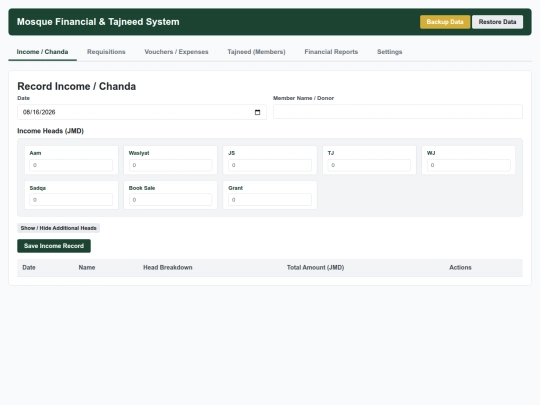The height and width of the screenshot is (405, 540).
Task: Go to the Vouchers / Expenses tab
Action: [176, 52]
